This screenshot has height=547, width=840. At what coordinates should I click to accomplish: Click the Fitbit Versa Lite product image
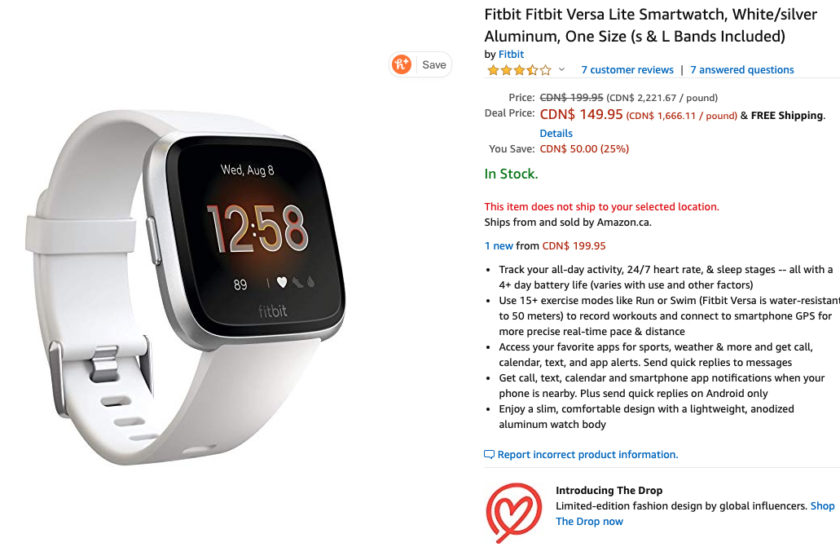pos(186,287)
